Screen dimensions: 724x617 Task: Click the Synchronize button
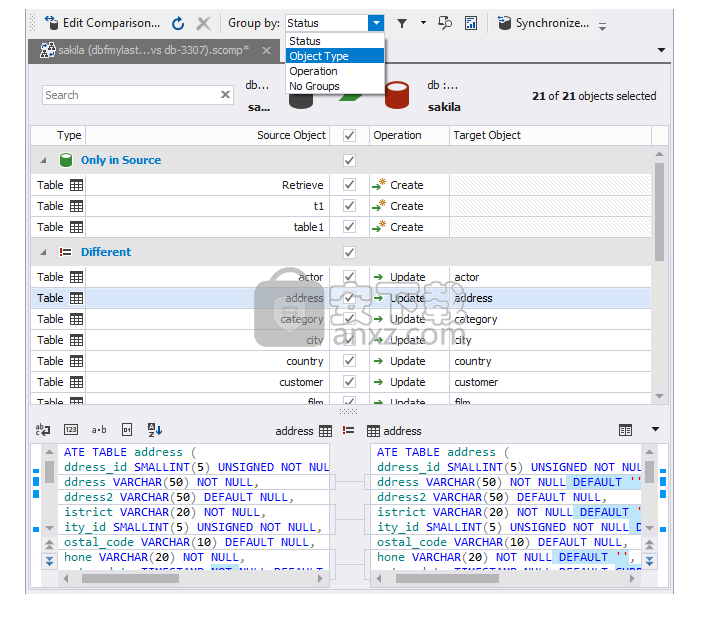pyautogui.click(x=543, y=23)
